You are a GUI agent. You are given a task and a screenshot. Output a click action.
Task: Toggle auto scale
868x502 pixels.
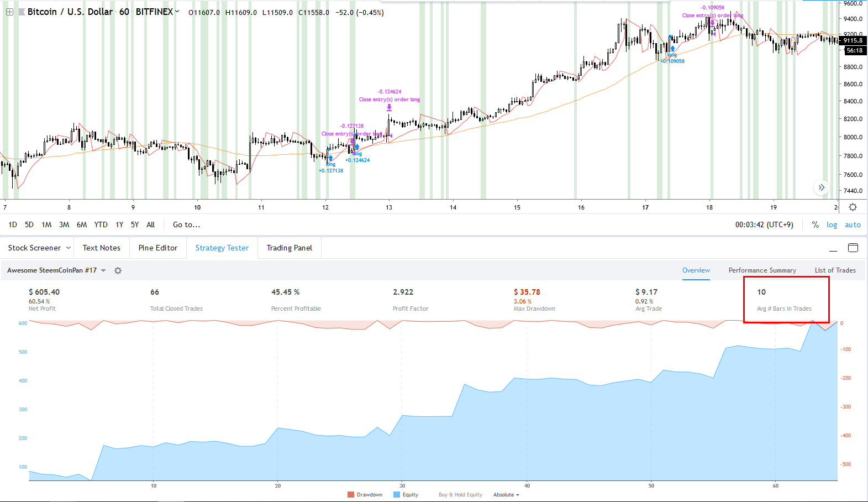(x=853, y=224)
